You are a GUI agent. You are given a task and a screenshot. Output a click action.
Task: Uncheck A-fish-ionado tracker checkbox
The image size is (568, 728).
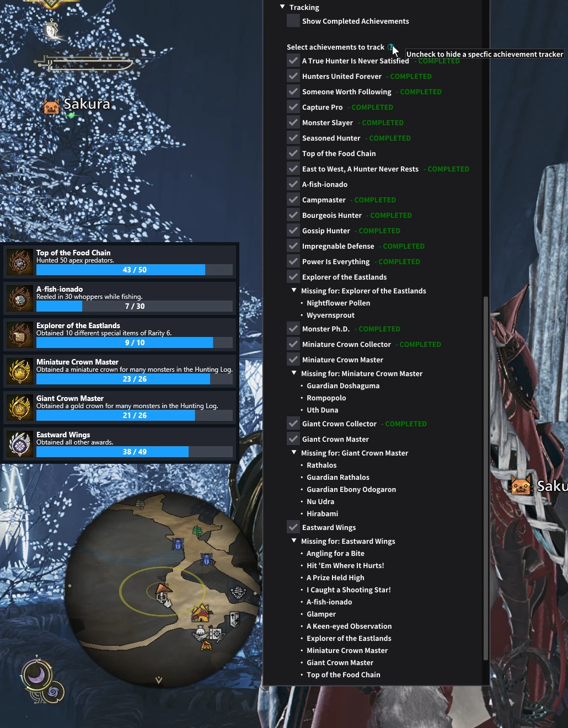tap(293, 184)
